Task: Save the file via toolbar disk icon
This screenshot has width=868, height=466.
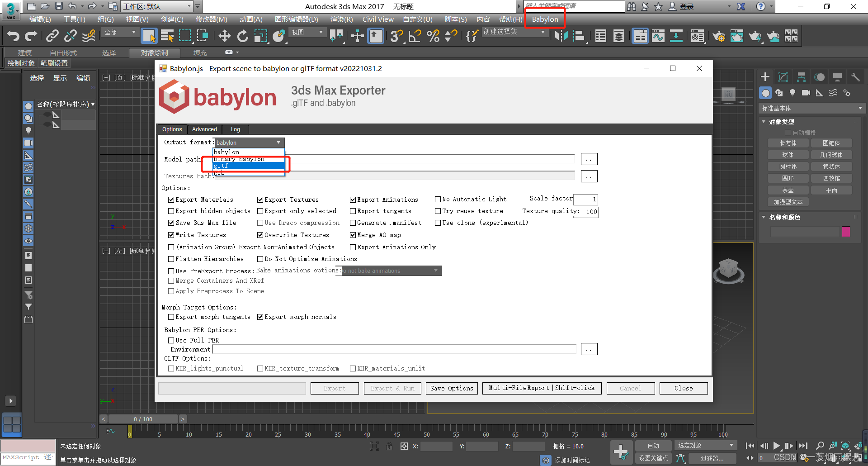Action: click(59, 6)
